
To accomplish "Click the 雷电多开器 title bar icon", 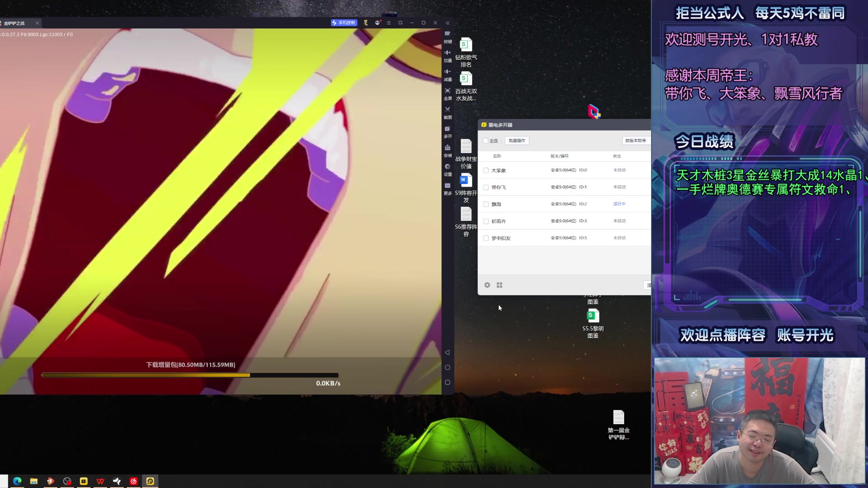I will (484, 125).
